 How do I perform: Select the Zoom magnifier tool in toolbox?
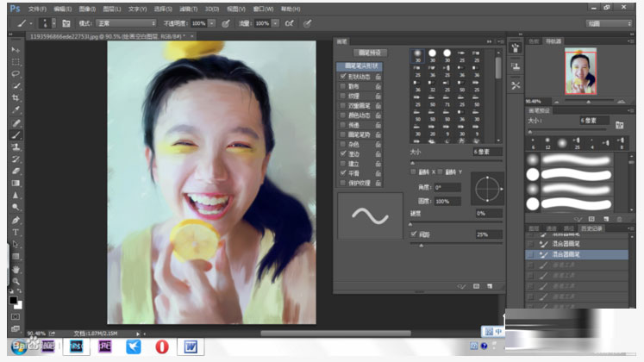coord(16,281)
